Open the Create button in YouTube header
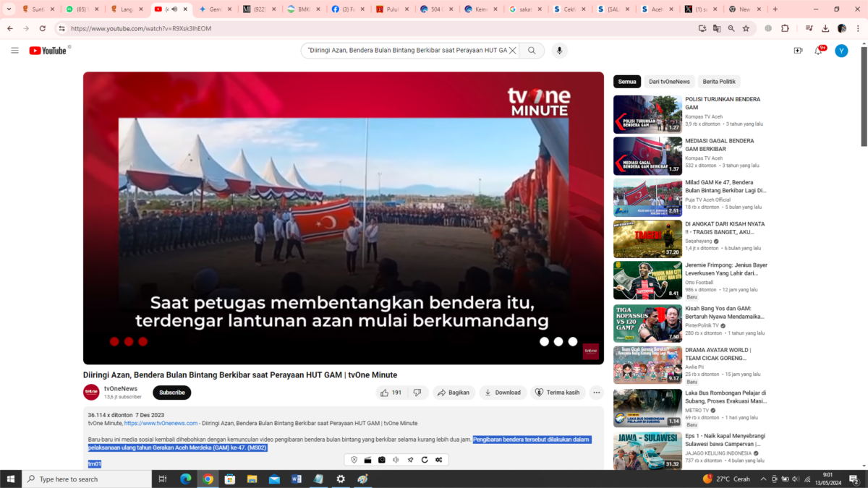868x488 pixels. [x=798, y=50]
